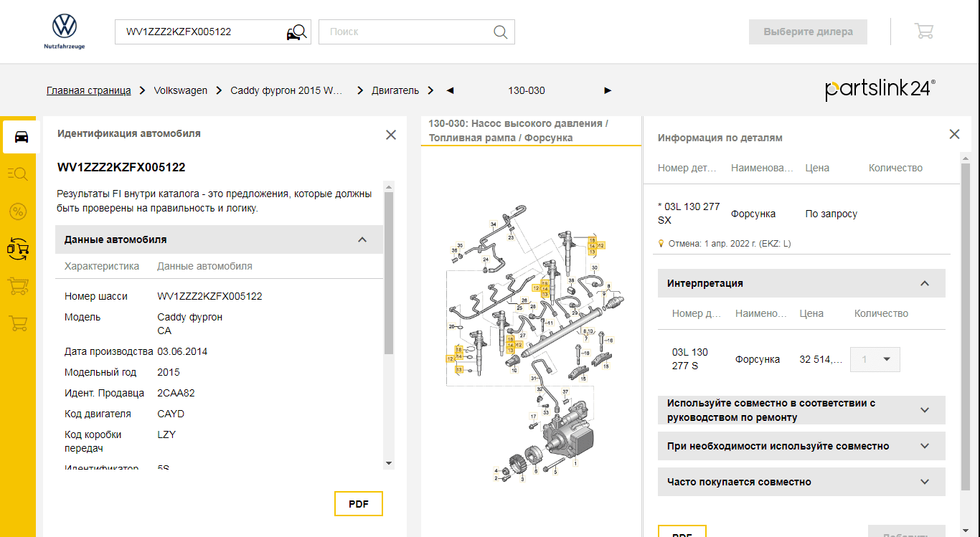Select the car identification sidebar icon

point(21,137)
